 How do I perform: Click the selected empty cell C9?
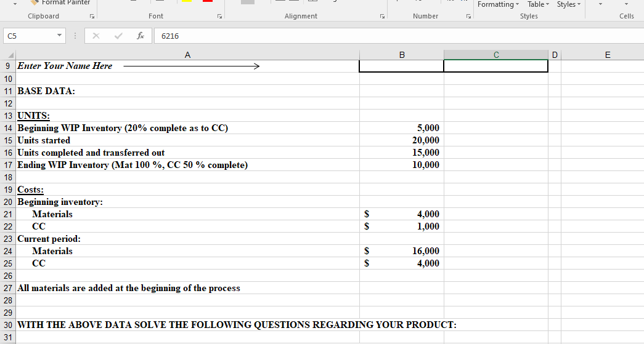(495, 66)
